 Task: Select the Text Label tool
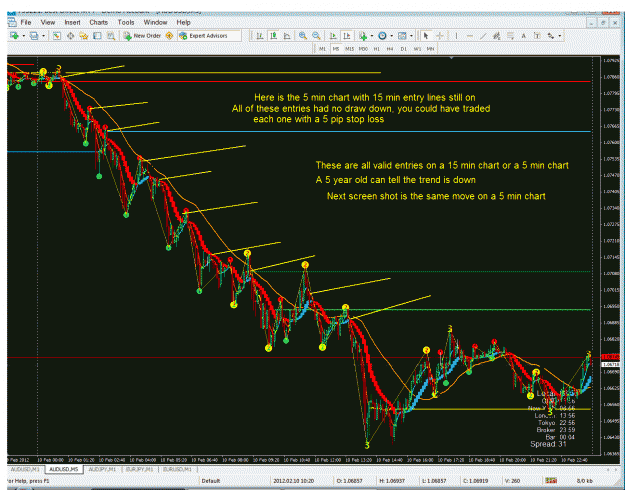[537, 36]
